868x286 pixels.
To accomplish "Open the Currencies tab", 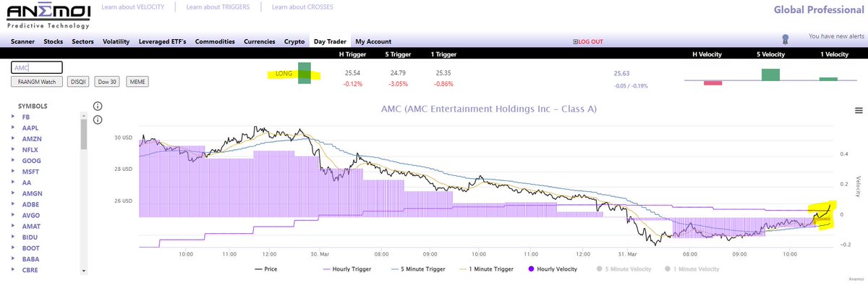I will point(260,42).
